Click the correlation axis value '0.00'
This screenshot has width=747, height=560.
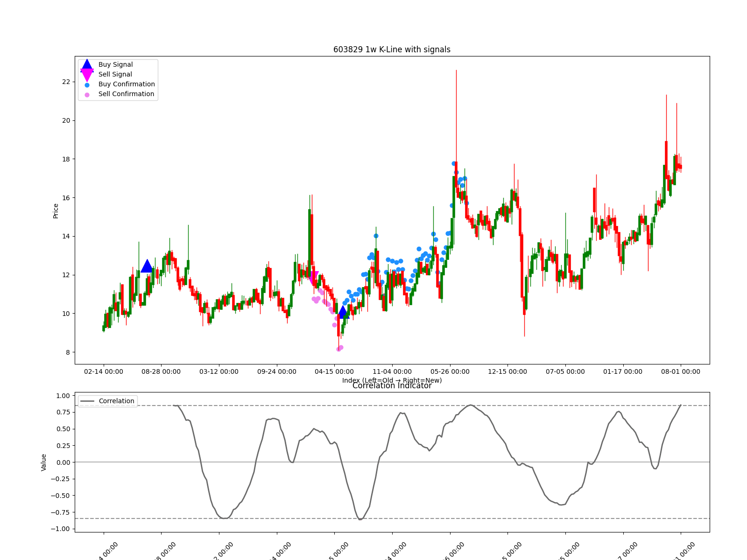coord(63,462)
